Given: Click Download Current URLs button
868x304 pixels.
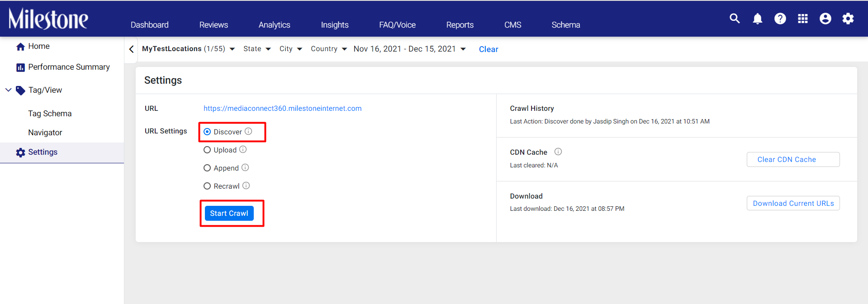Looking at the screenshot, I should pos(793,203).
